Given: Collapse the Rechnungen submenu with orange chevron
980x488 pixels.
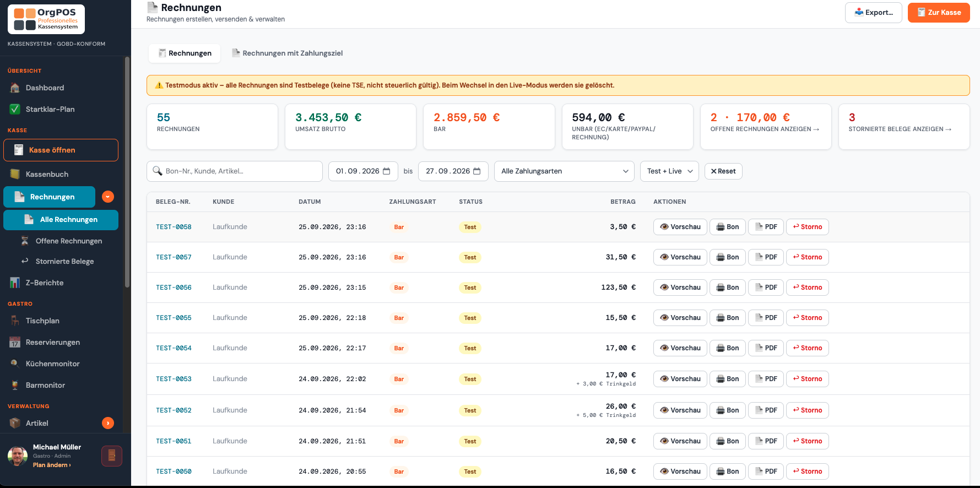Looking at the screenshot, I should pyautogui.click(x=108, y=197).
